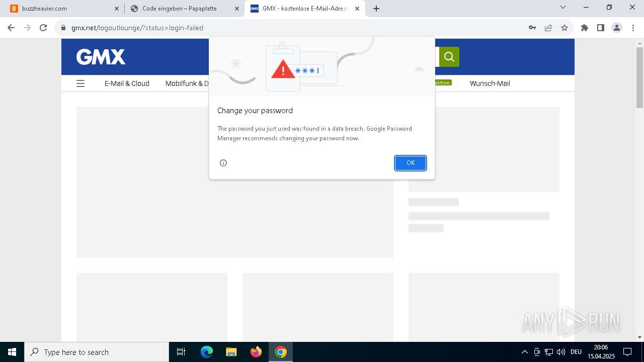Image resolution: width=644 pixels, height=362 pixels.
Task: Launch Microsoft Edge from taskbar
Action: pyautogui.click(x=207, y=352)
